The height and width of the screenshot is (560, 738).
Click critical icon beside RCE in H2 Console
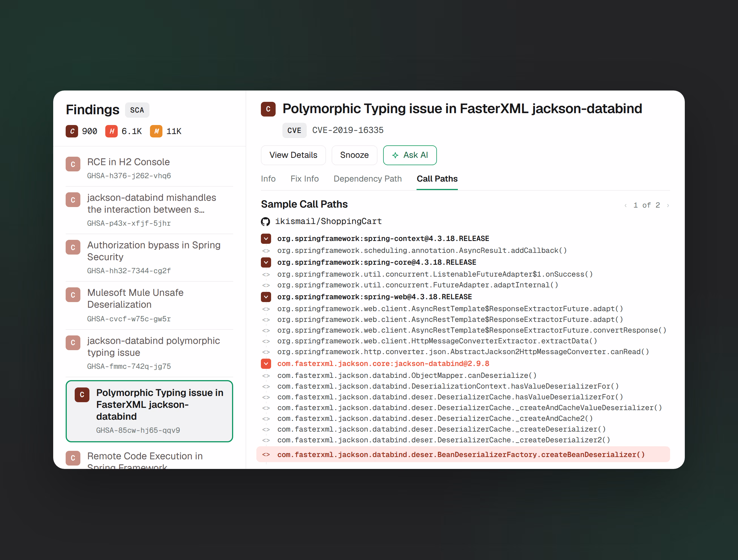point(73,164)
